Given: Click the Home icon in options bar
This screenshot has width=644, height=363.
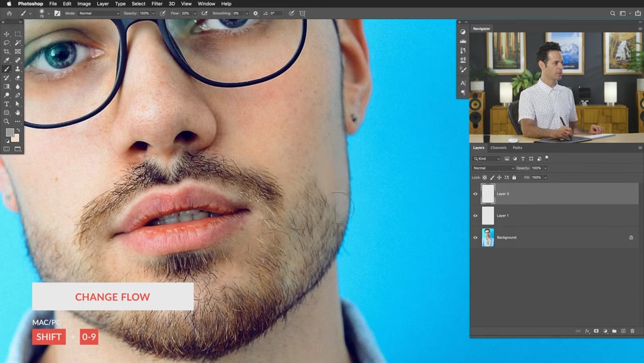Looking at the screenshot, I should (x=9, y=13).
